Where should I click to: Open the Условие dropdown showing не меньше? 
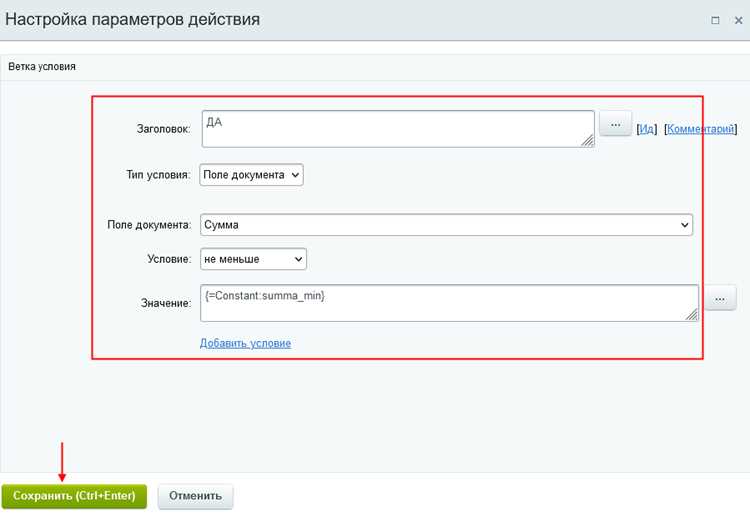pos(254,259)
